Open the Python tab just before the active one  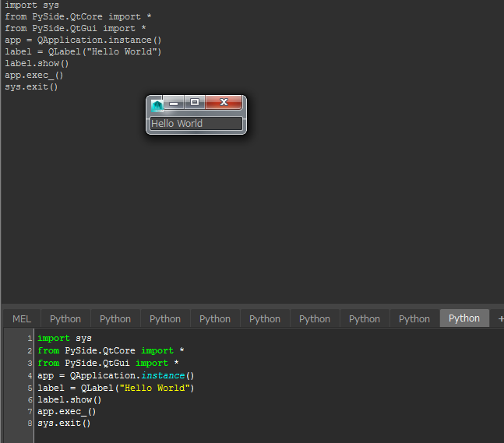coord(414,318)
